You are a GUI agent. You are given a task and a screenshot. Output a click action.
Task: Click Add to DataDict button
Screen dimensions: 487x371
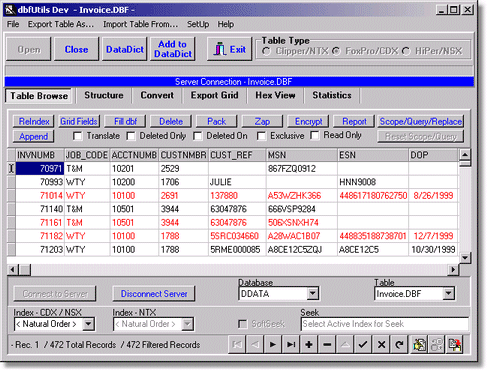173,49
